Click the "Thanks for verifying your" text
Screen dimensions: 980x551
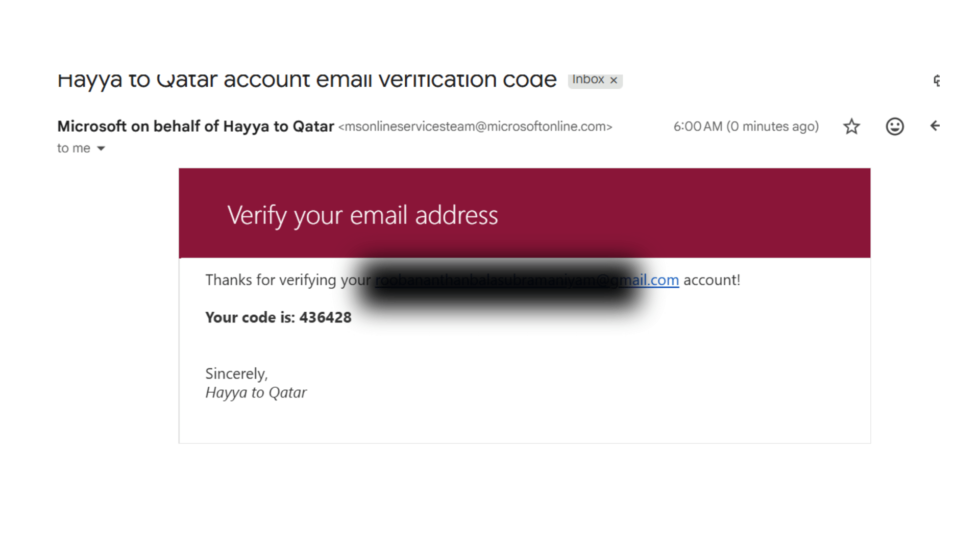[x=288, y=280]
